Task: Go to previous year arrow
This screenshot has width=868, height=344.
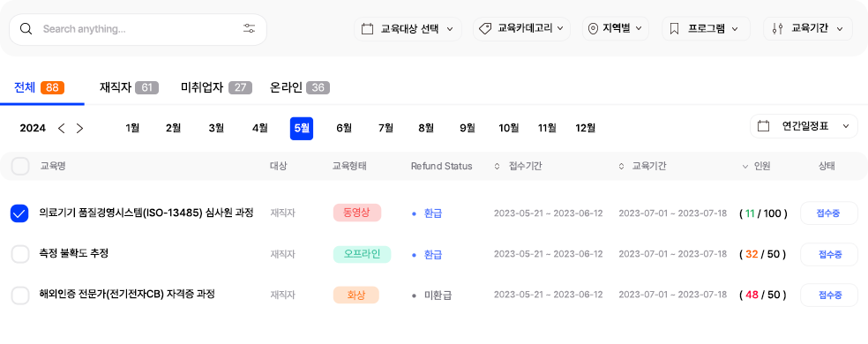Action: 62,129
